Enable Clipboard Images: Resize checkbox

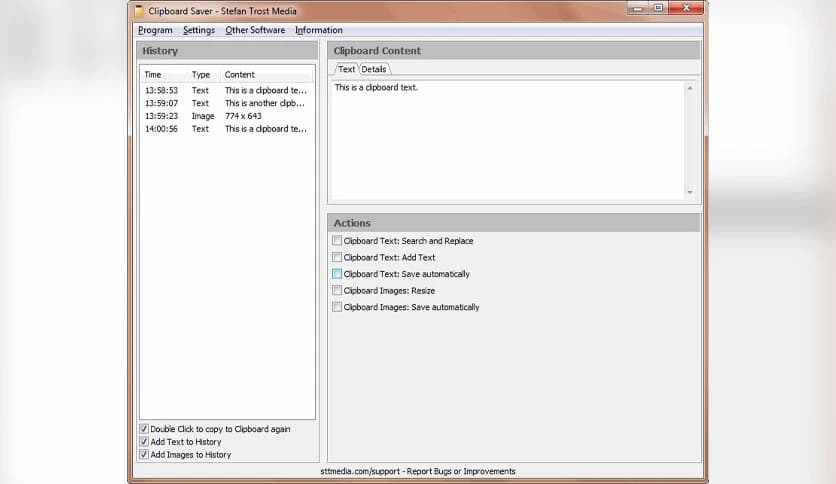pyautogui.click(x=337, y=291)
